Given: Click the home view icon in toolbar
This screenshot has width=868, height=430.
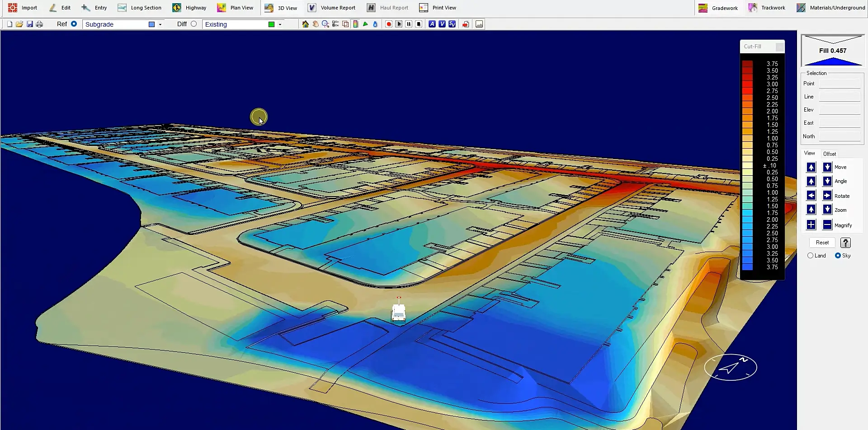Looking at the screenshot, I should (306, 24).
